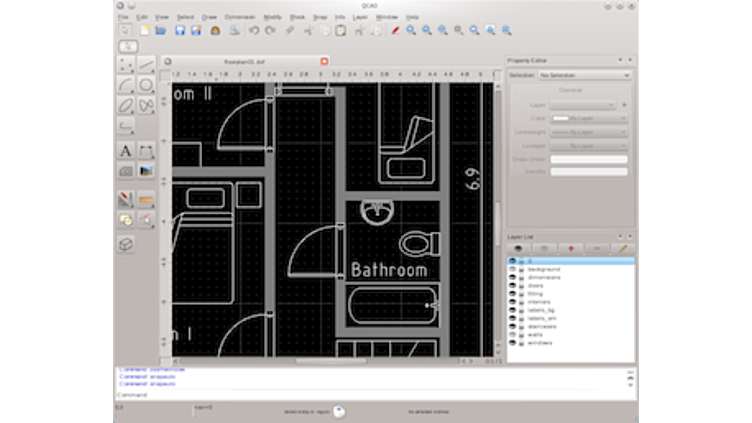Image resolution: width=752 pixels, height=423 pixels.
Task: Open the Selection dropdown in Property Editor
Action: pos(584,75)
